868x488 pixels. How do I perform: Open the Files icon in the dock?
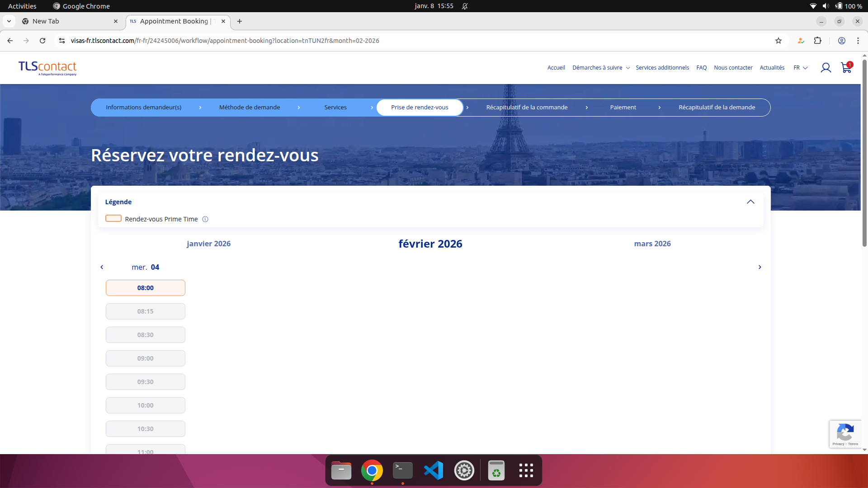point(341,470)
